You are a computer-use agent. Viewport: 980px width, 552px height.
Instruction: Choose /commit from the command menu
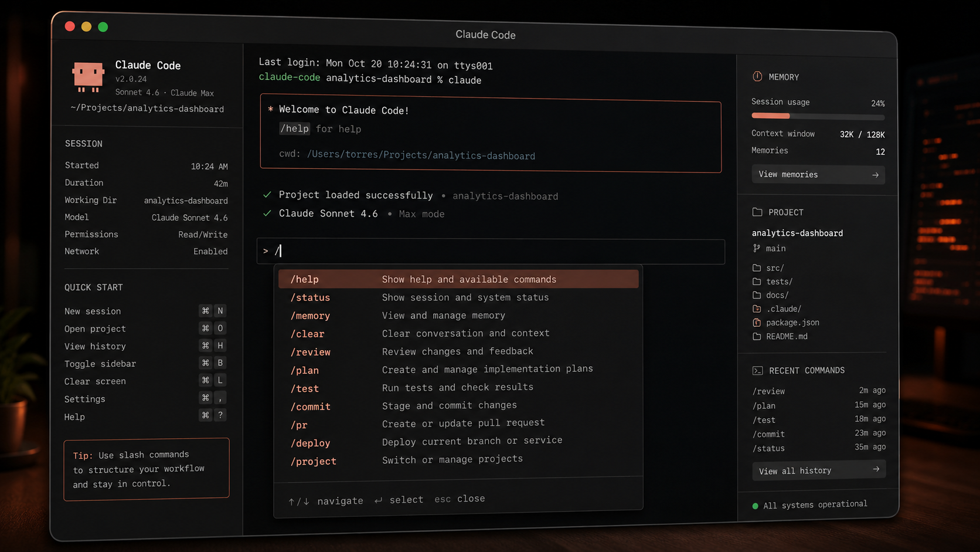(x=458, y=407)
